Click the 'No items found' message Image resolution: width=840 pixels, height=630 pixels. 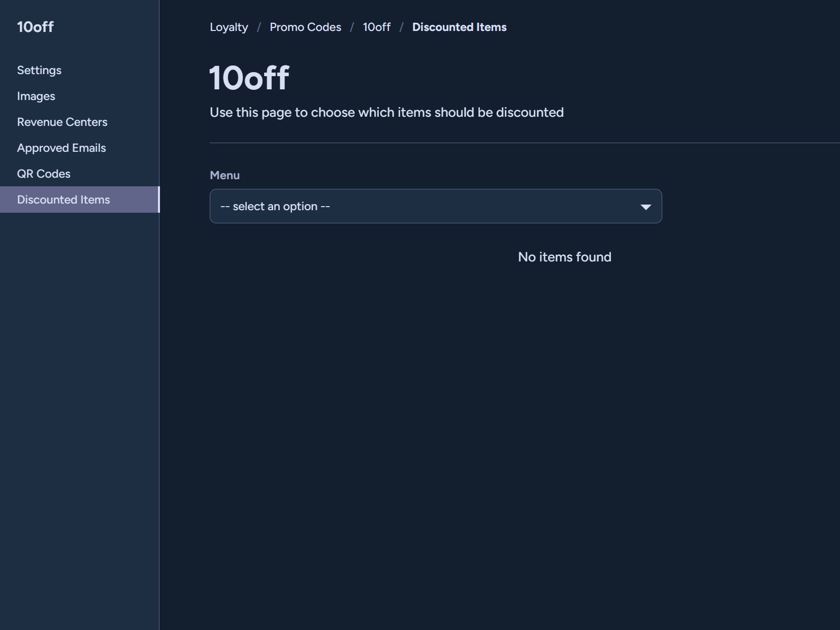[565, 257]
